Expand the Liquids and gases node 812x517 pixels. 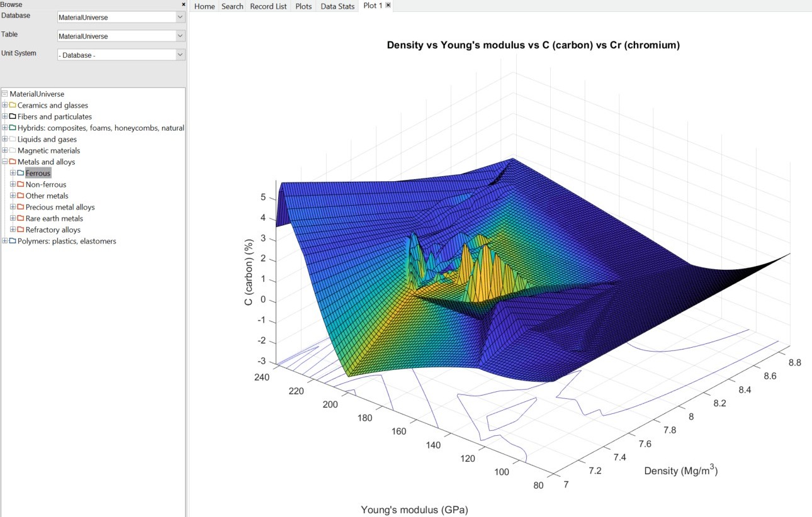[x=5, y=139]
